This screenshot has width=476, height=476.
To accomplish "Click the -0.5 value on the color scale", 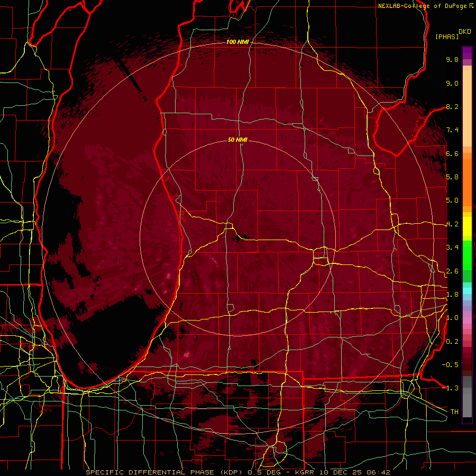I will coord(450,364).
